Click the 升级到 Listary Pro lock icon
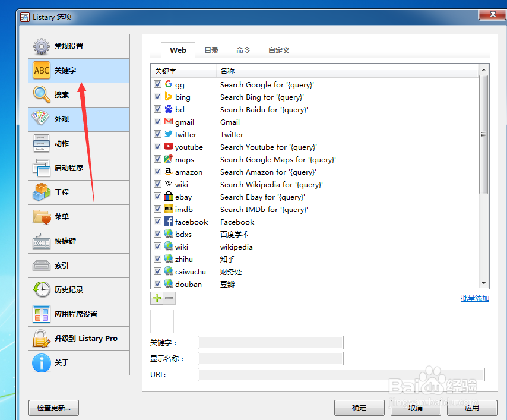Screen dimensions: 507x420 coord(42,339)
